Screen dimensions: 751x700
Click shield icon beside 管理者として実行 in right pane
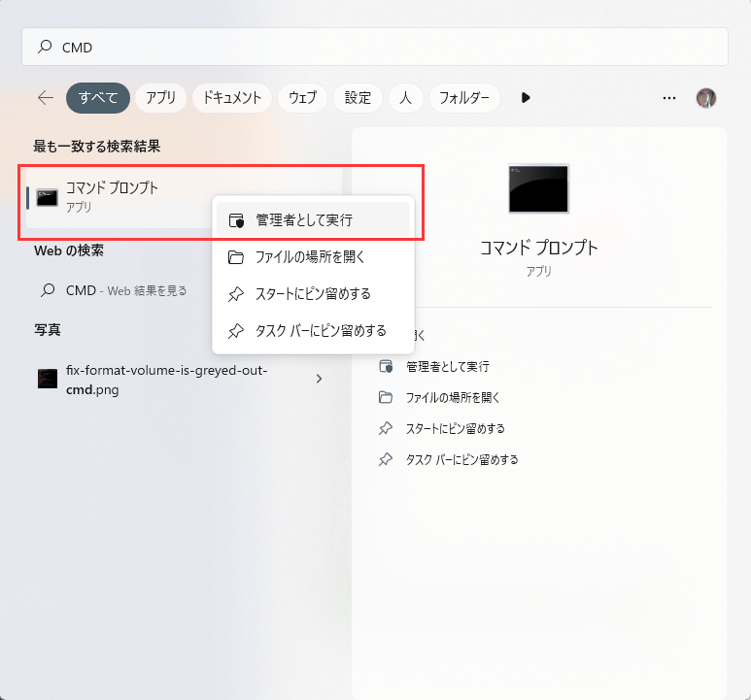point(386,367)
